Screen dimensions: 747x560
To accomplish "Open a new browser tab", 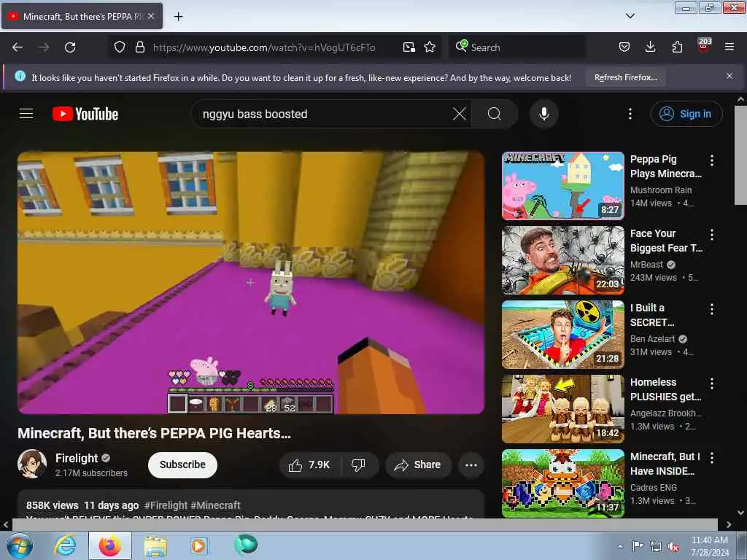I will 178,17.
